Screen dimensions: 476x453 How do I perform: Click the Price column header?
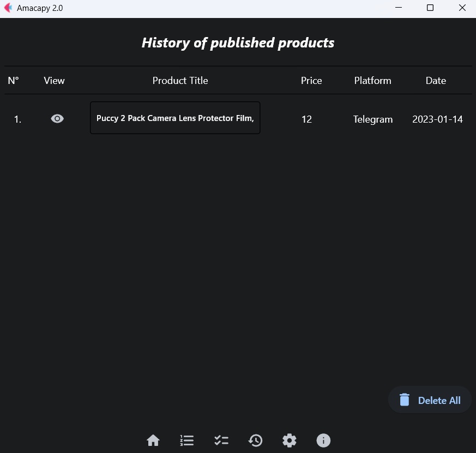pyautogui.click(x=311, y=81)
